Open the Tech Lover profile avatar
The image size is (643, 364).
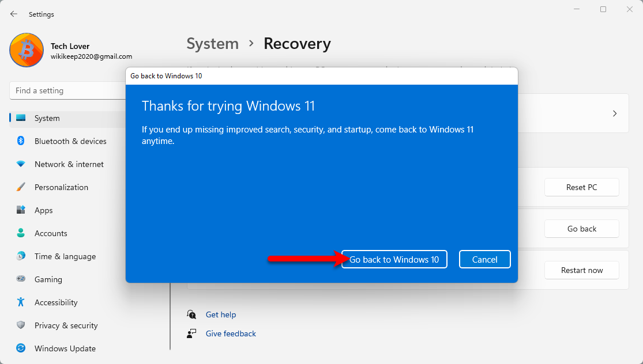pyautogui.click(x=27, y=50)
